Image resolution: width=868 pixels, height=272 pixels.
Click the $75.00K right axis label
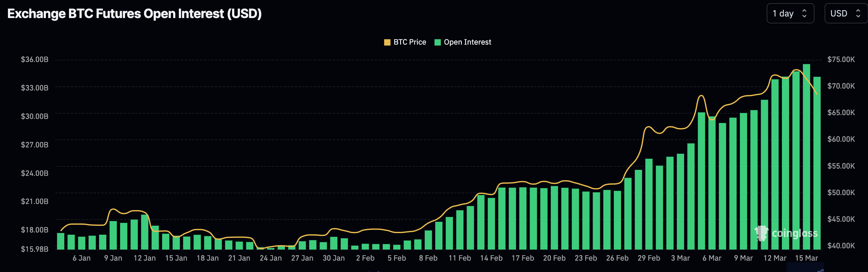coord(841,59)
